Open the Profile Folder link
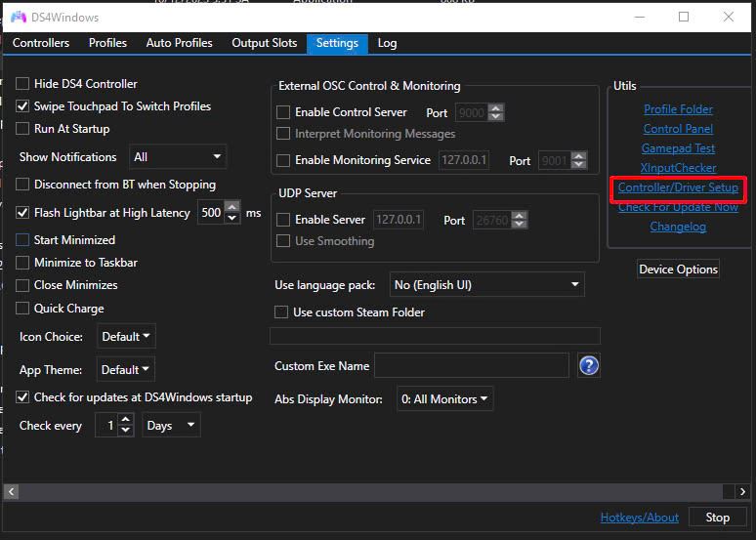The width and height of the screenshot is (756, 540). (678, 109)
